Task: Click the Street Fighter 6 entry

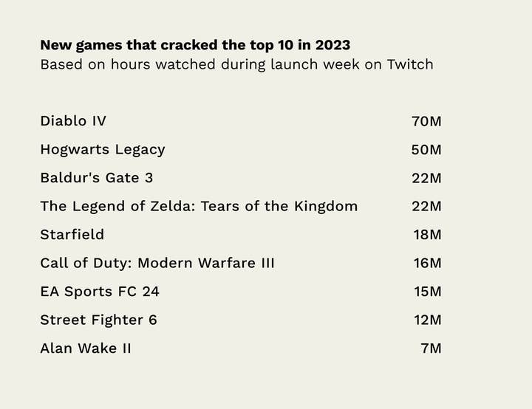Action: point(99,320)
